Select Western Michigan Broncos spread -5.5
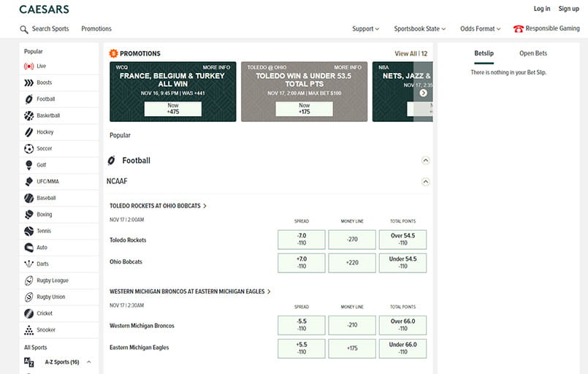Screen dimensions: 588x374 tap(302, 325)
